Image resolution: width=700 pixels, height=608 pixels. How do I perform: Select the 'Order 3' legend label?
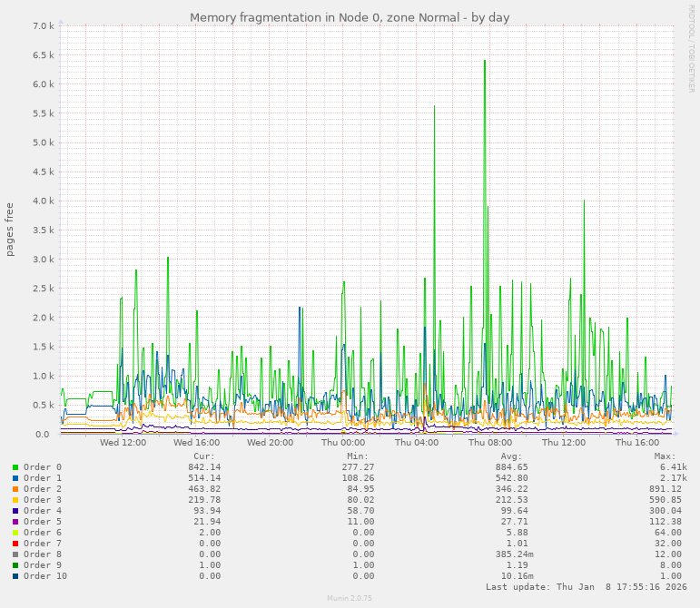tap(43, 500)
